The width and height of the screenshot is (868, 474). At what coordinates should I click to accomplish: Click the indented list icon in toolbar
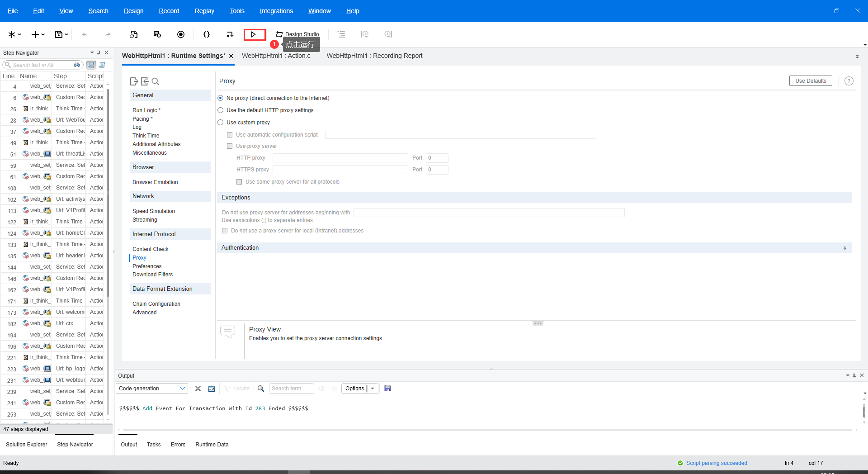341,34
